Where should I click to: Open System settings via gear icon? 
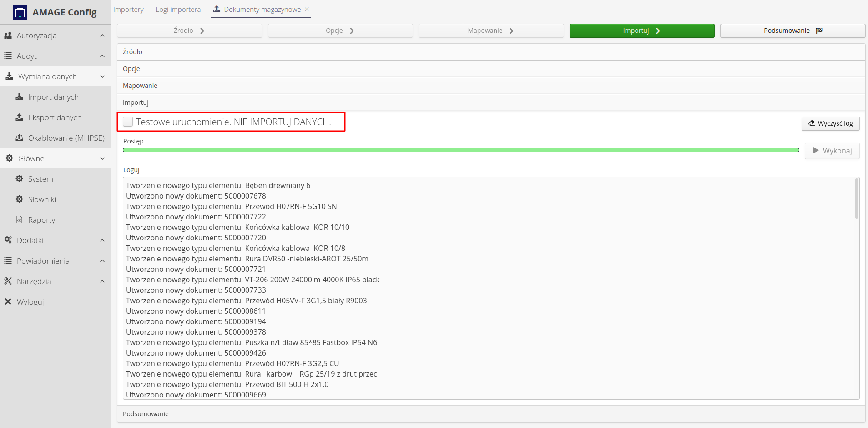pos(19,178)
